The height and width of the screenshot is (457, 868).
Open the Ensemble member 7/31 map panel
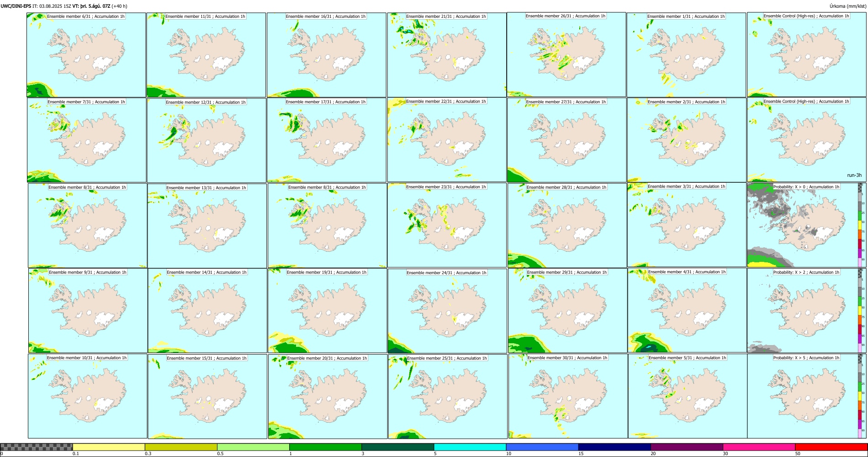(x=86, y=140)
